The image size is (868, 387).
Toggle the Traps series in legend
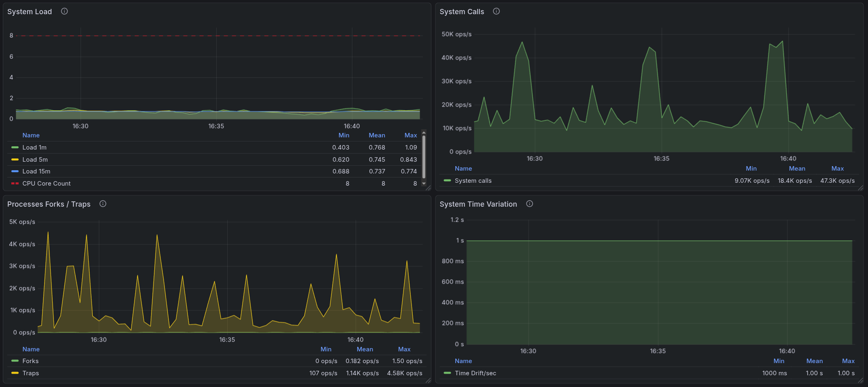tap(31, 373)
